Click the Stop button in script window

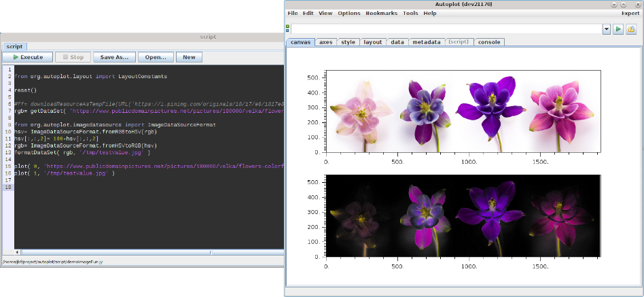point(72,58)
